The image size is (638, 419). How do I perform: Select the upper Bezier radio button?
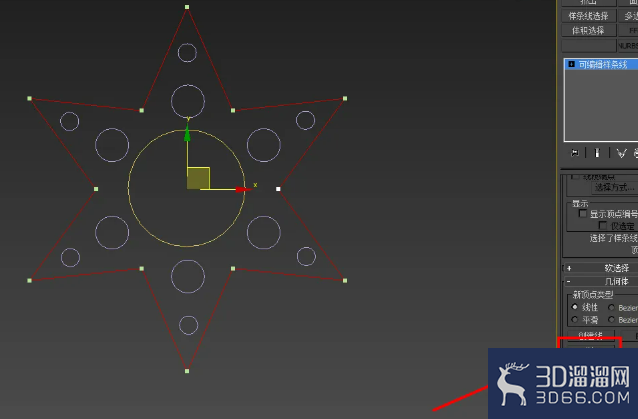611,308
